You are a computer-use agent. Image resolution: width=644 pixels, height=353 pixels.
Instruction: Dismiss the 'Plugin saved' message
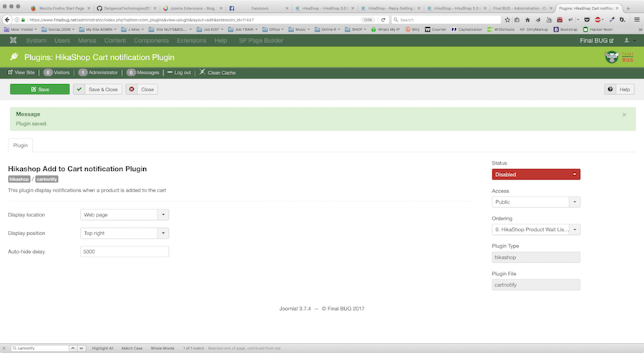[x=624, y=115]
